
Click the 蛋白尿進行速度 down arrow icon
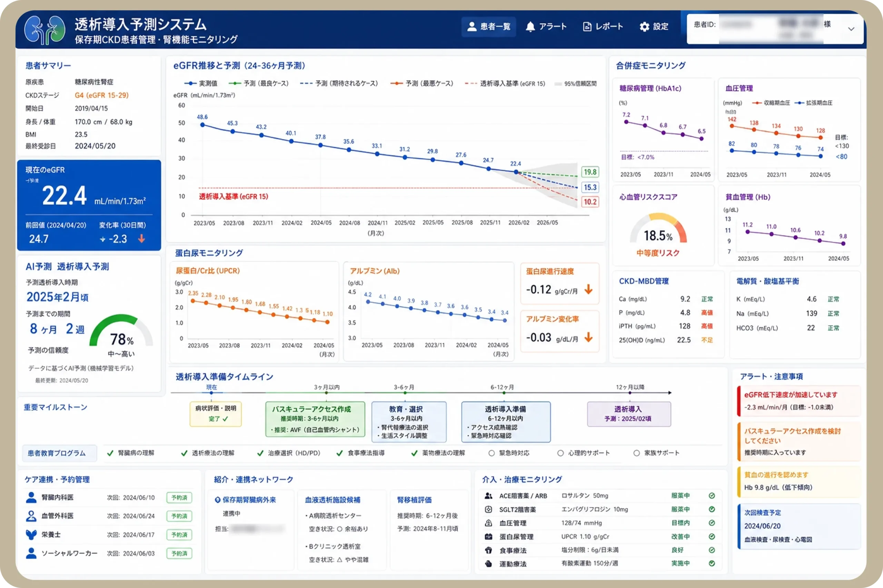click(589, 289)
